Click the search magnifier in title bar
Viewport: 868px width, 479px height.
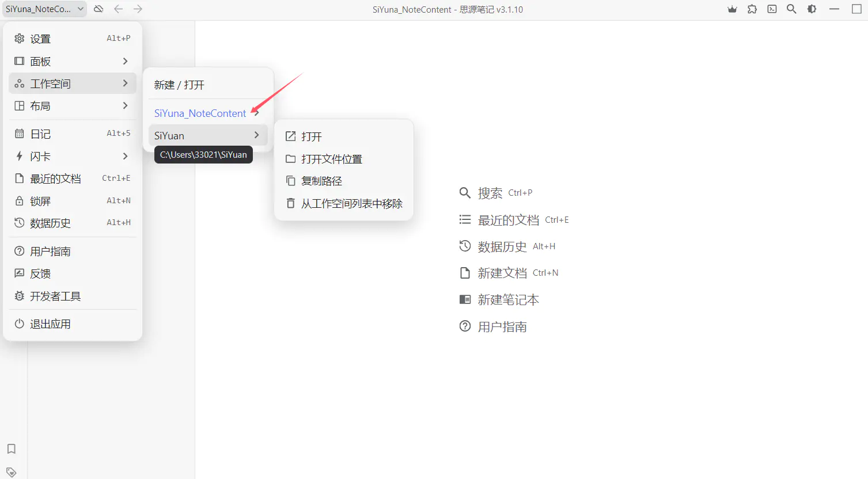click(791, 9)
